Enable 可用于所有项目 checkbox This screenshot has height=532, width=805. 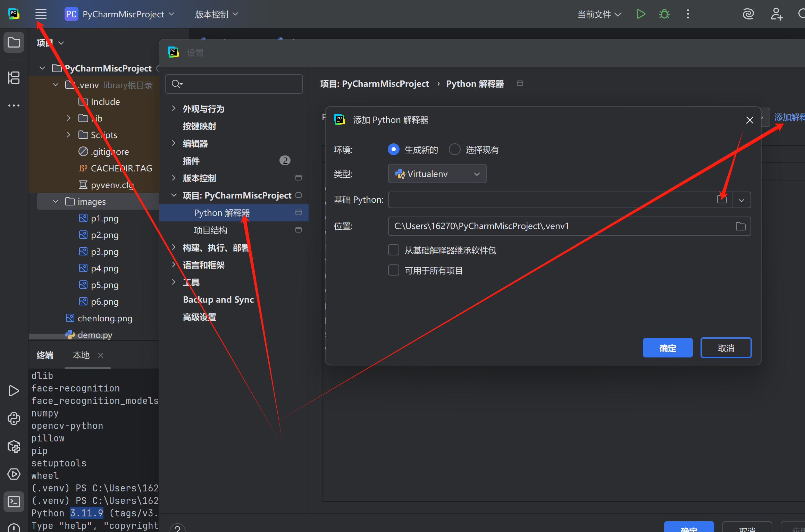[393, 270]
